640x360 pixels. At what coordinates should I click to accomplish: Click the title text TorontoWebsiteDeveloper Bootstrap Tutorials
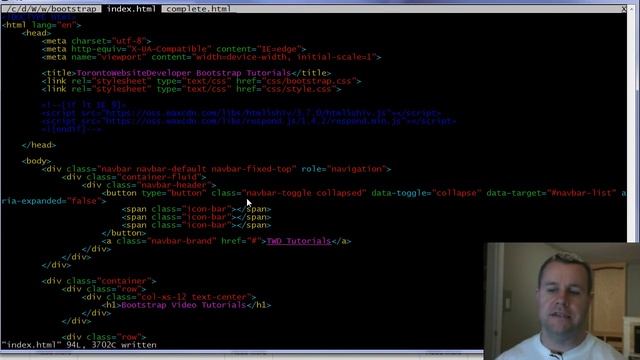tap(184, 73)
